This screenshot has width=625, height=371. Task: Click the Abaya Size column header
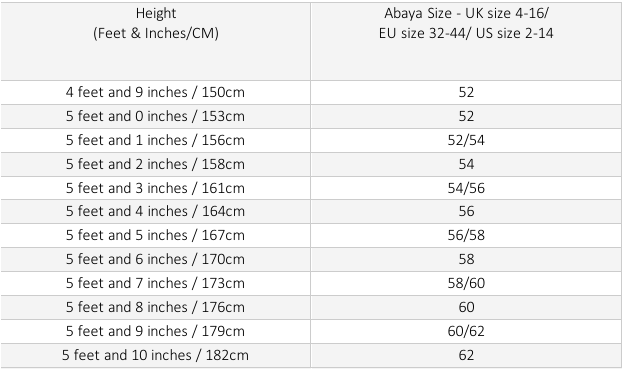(x=466, y=41)
